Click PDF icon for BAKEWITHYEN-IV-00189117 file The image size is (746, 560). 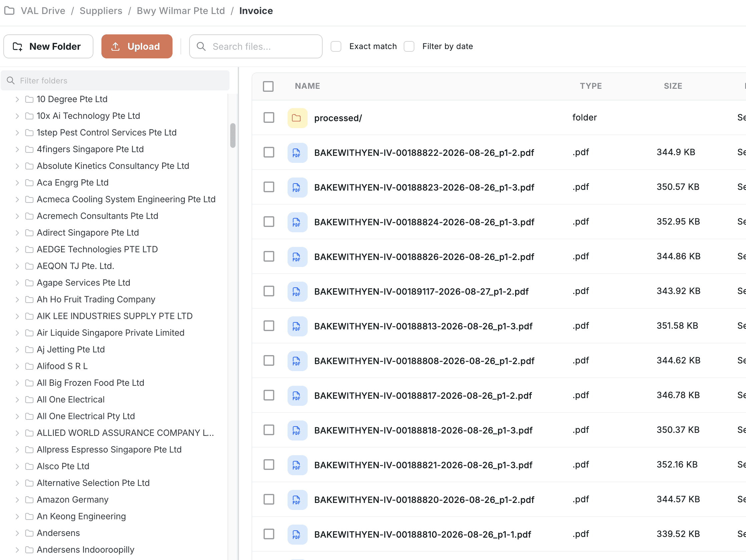(x=297, y=291)
